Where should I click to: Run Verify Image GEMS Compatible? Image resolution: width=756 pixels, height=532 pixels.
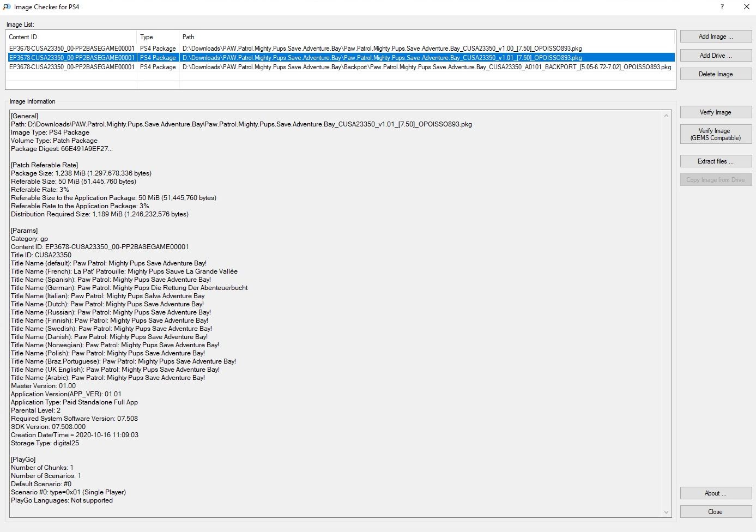pyautogui.click(x=716, y=134)
